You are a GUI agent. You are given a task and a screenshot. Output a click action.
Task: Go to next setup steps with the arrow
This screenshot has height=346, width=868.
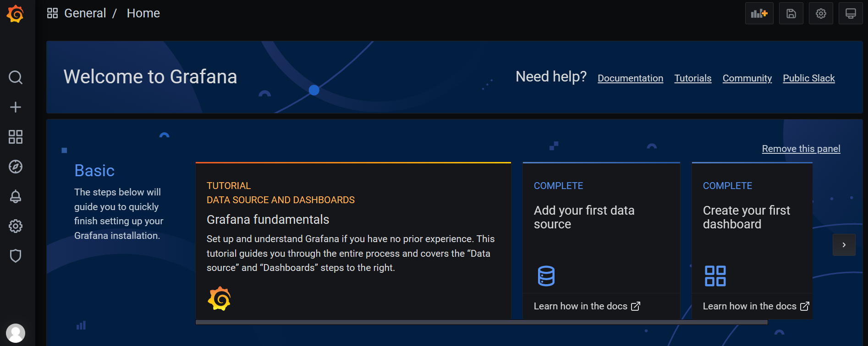coord(844,245)
